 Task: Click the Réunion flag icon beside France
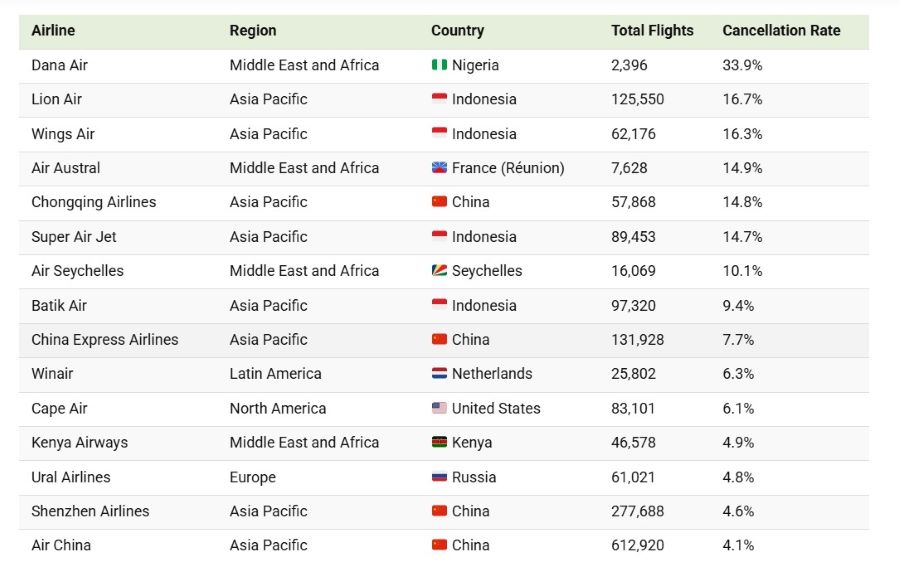(439, 168)
